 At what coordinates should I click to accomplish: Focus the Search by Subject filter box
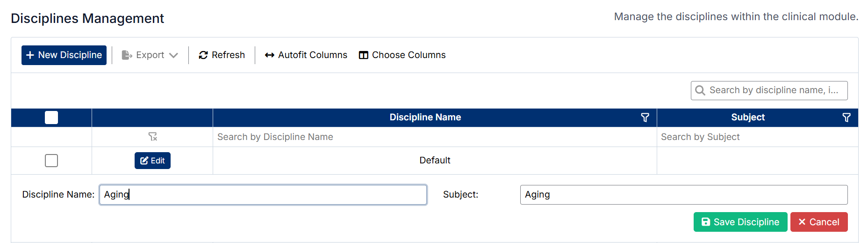pos(757,137)
